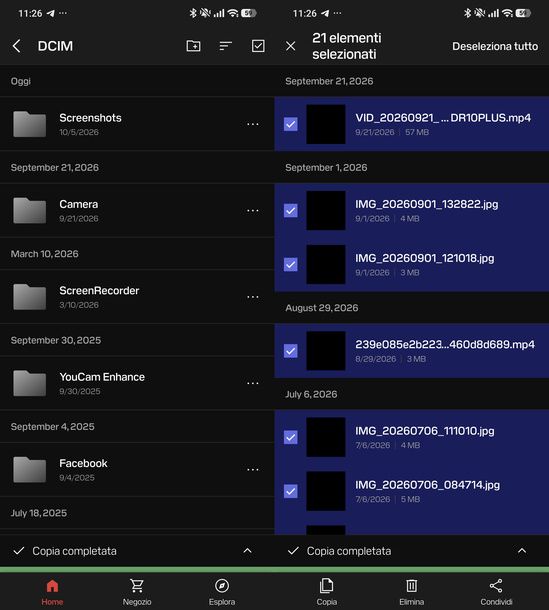Tap Condividi to share selected items
This screenshot has width=549, height=610.
(496, 592)
